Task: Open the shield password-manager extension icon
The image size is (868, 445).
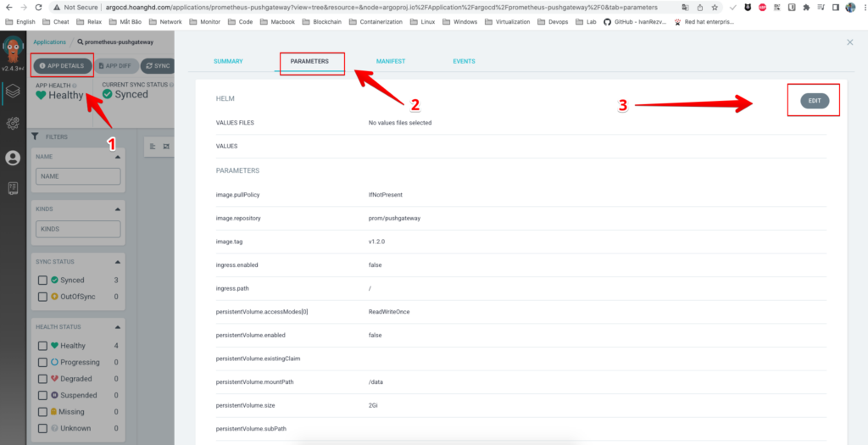Action: coord(792,8)
